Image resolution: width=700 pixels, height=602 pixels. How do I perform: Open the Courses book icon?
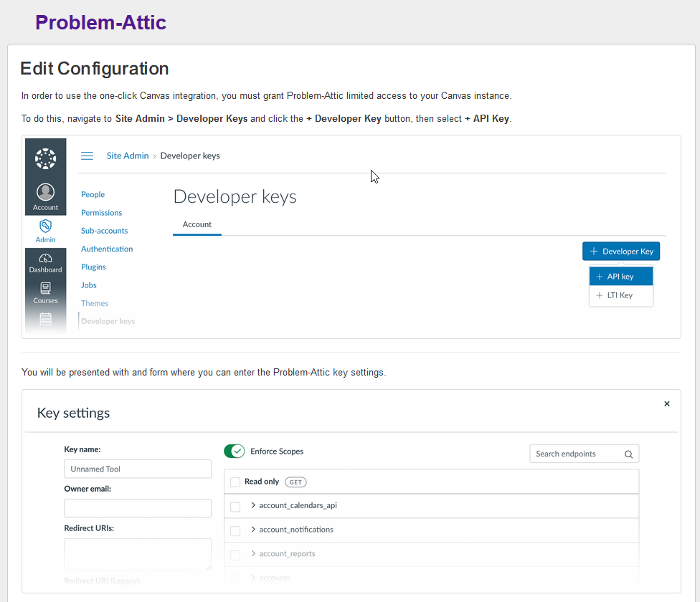(45, 288)
